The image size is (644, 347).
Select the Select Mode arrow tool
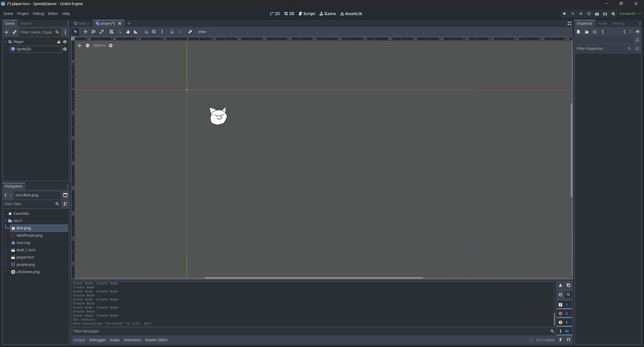coord(75,32)
